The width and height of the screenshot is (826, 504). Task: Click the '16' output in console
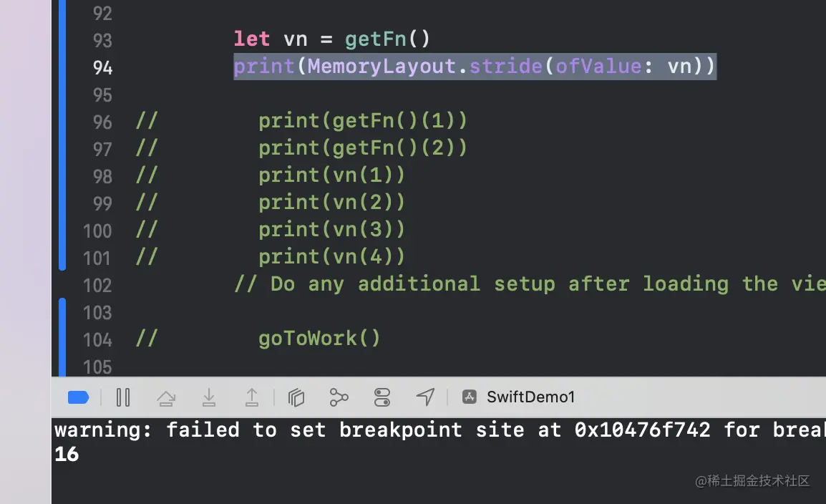pyautogui.click(x=67, y=454)
